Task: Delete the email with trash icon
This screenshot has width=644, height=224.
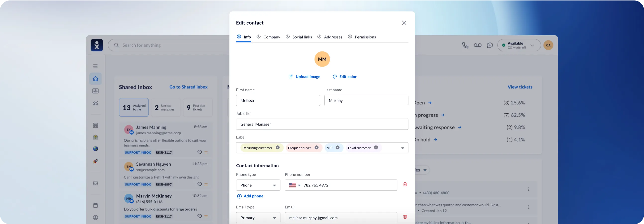Action: 405,217
